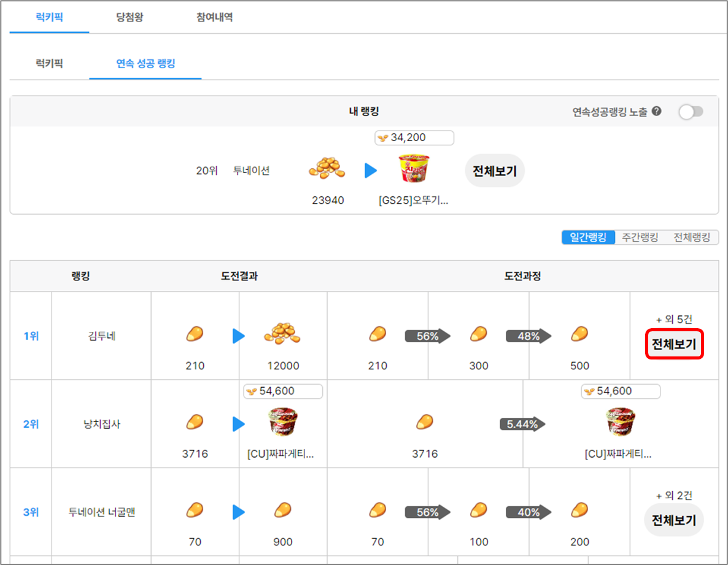Go to the 럭키픽 sub-tab

(x=49, y=63)
